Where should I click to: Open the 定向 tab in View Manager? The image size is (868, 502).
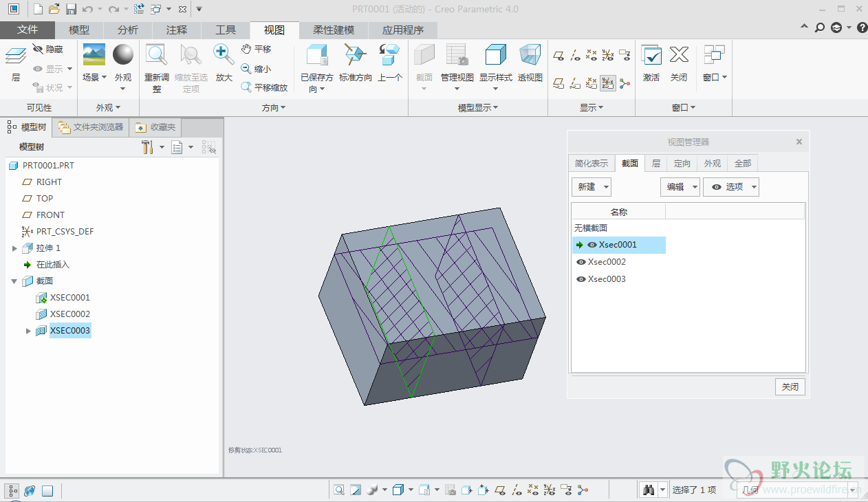click(682, 163)
